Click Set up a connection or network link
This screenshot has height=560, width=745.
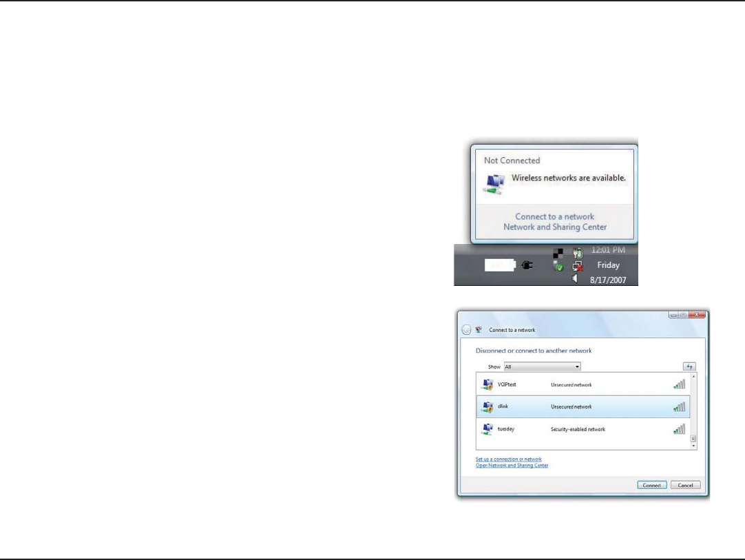508,459
